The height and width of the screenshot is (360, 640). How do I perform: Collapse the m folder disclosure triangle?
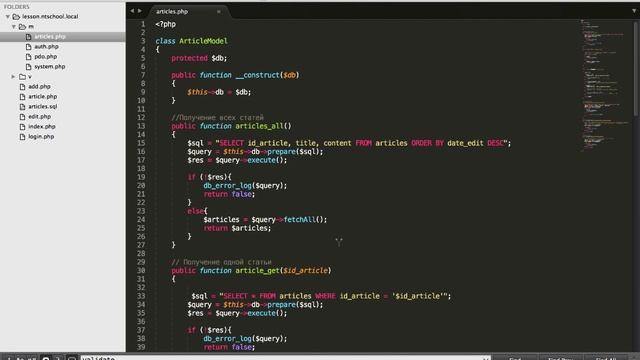tap(14, 27)
